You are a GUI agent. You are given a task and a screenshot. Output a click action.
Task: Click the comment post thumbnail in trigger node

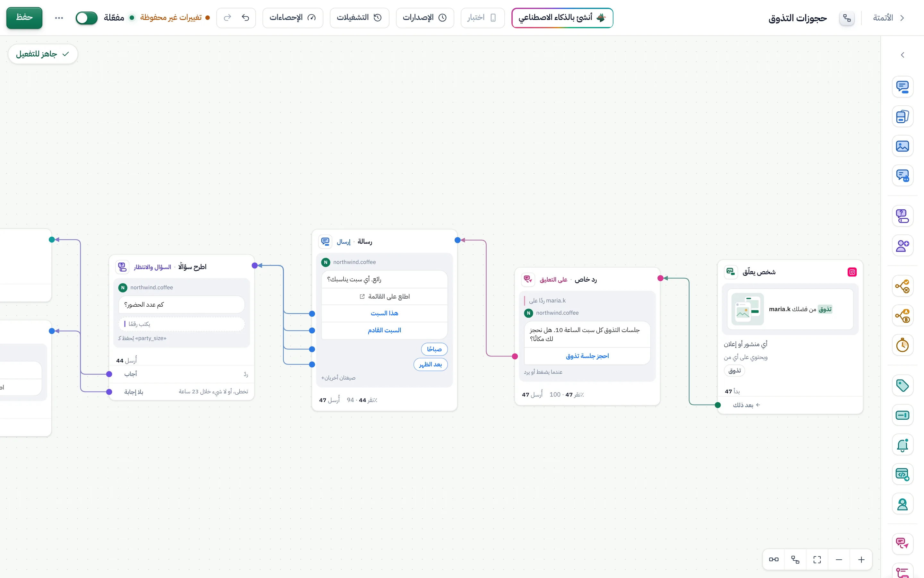tap(748, 309)
